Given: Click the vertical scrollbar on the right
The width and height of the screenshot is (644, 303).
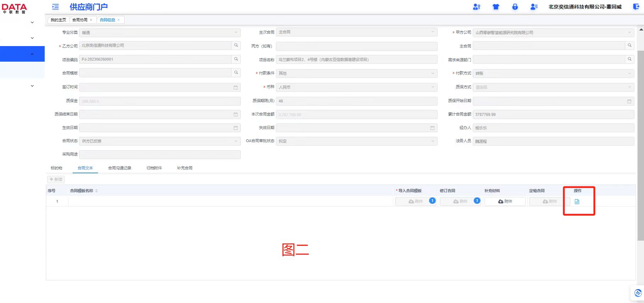Looking at the screenshot, I should [x=640, y=145].
